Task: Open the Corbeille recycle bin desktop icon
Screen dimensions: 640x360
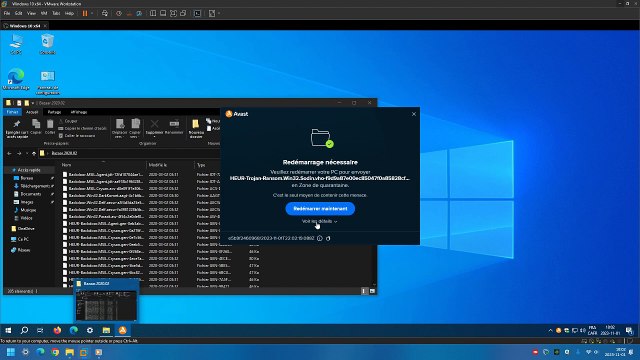Action: (47, 44)
